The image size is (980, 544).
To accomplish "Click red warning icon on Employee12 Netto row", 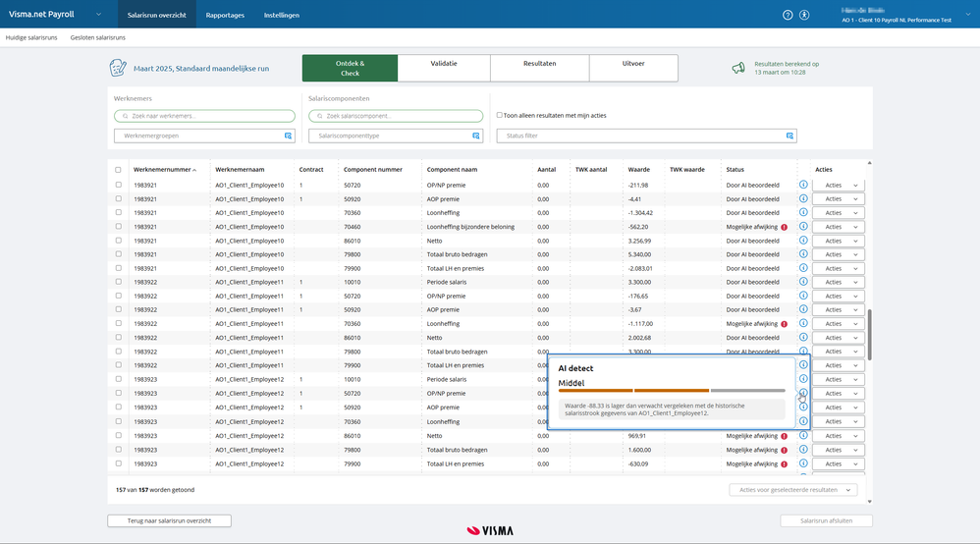I will tap(784, 436).
